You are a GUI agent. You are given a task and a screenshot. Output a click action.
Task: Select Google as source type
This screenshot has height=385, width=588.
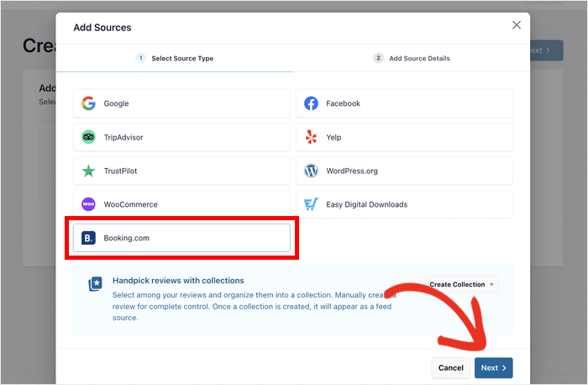pos(181,103)
